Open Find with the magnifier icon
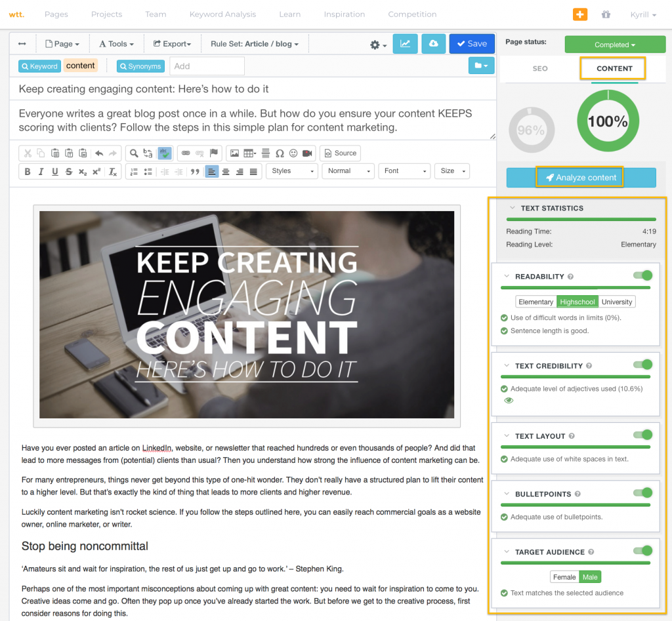 coord(134,153)
